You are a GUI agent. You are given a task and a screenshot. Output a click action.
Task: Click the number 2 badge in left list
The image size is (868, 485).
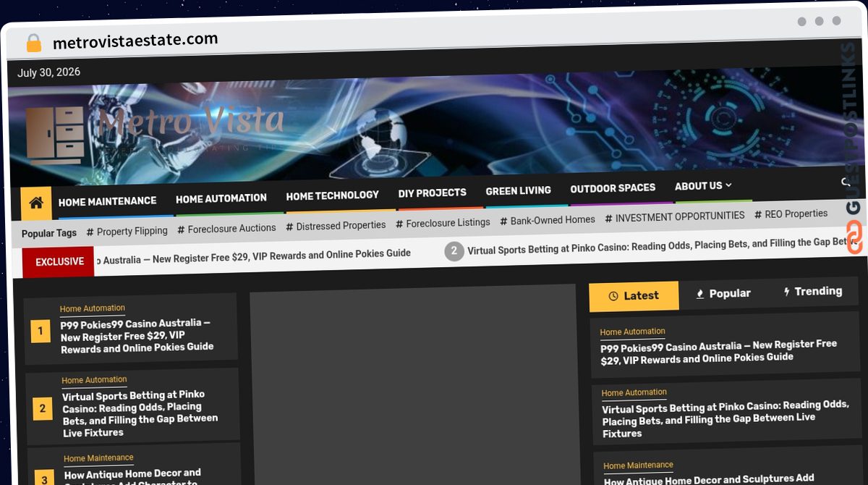[x=43, y=409]
